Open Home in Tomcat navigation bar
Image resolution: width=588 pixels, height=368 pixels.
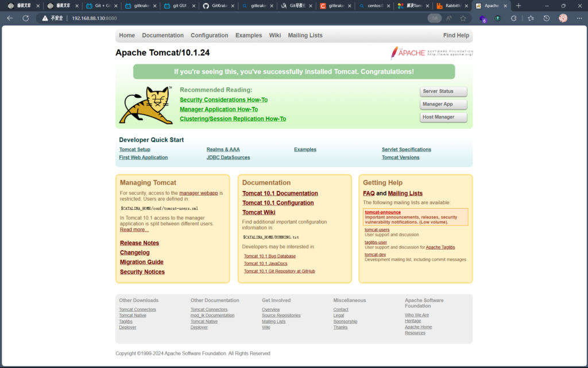click(x=127, y=35)
